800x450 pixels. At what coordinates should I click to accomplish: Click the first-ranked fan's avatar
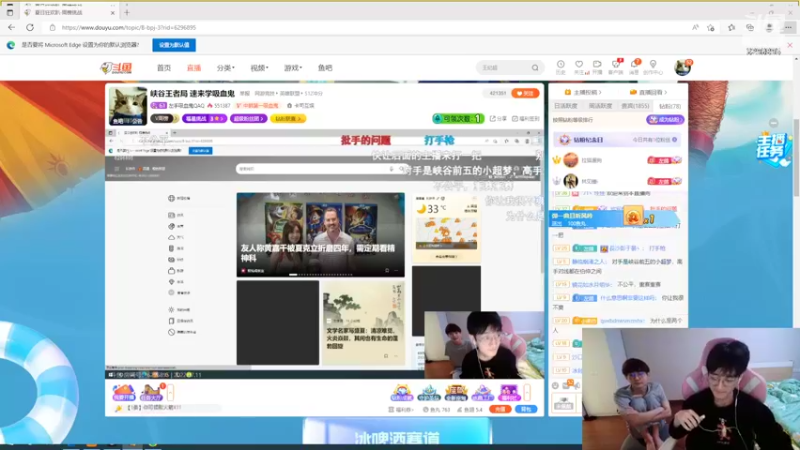click(571, 160)
